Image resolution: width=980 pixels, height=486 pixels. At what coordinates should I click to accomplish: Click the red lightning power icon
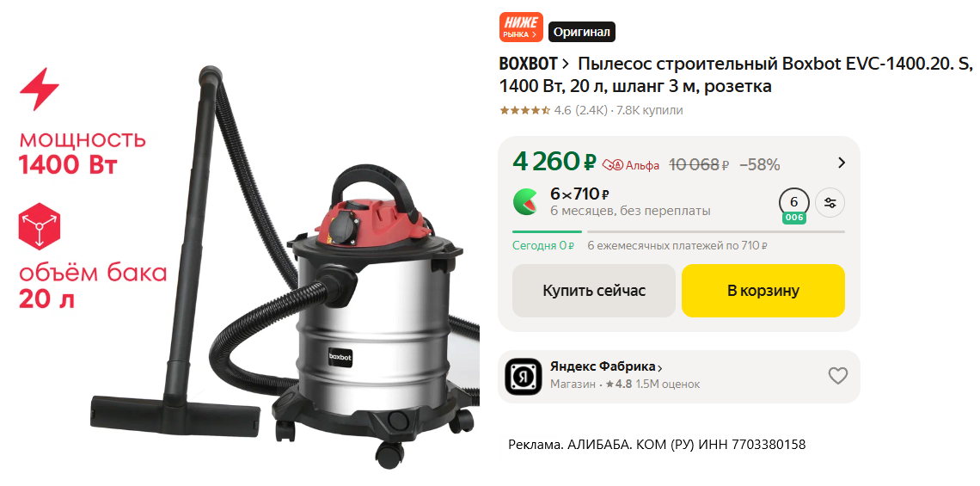tap(40, 89)
